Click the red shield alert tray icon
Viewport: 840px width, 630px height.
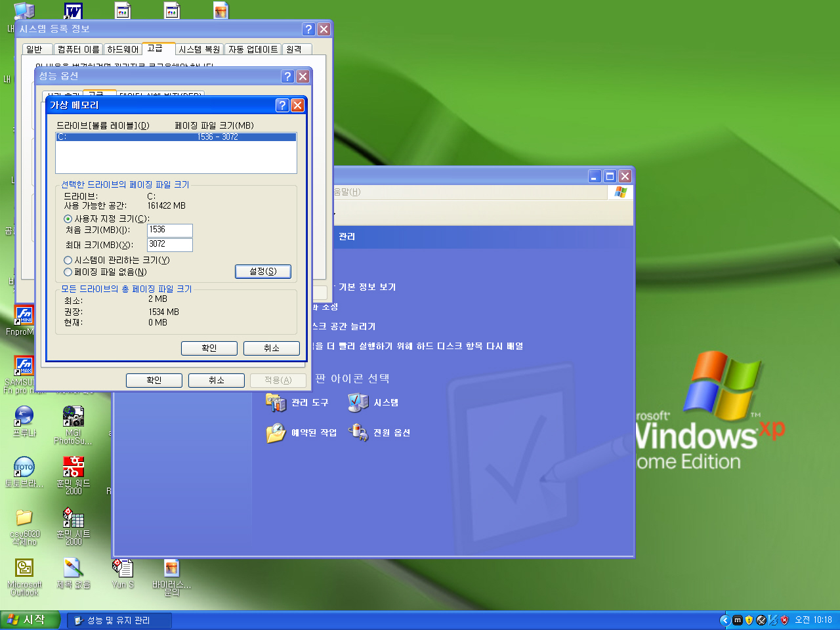784,619
